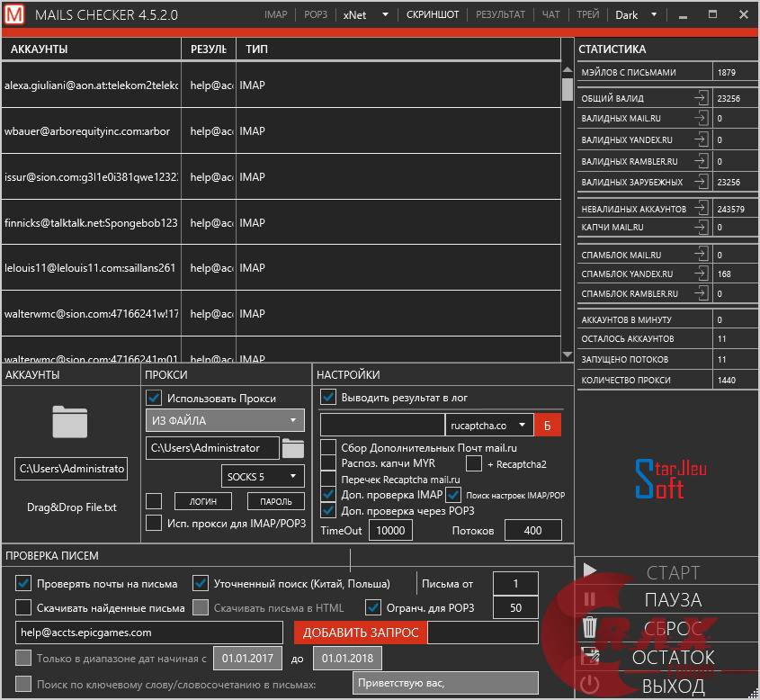Click the Потоков threads input field

click(x=532, y=531)
